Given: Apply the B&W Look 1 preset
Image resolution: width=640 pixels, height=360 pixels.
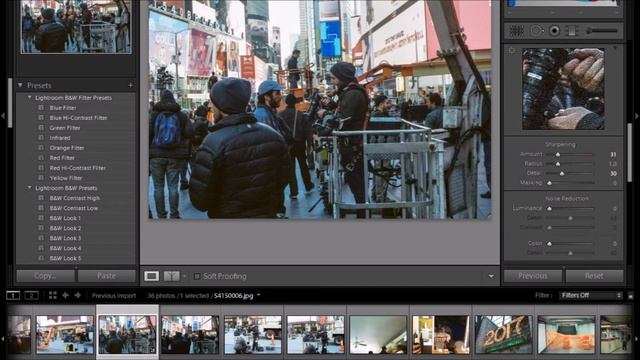Looking at the screenshot, I should click(x=65, y=218).
